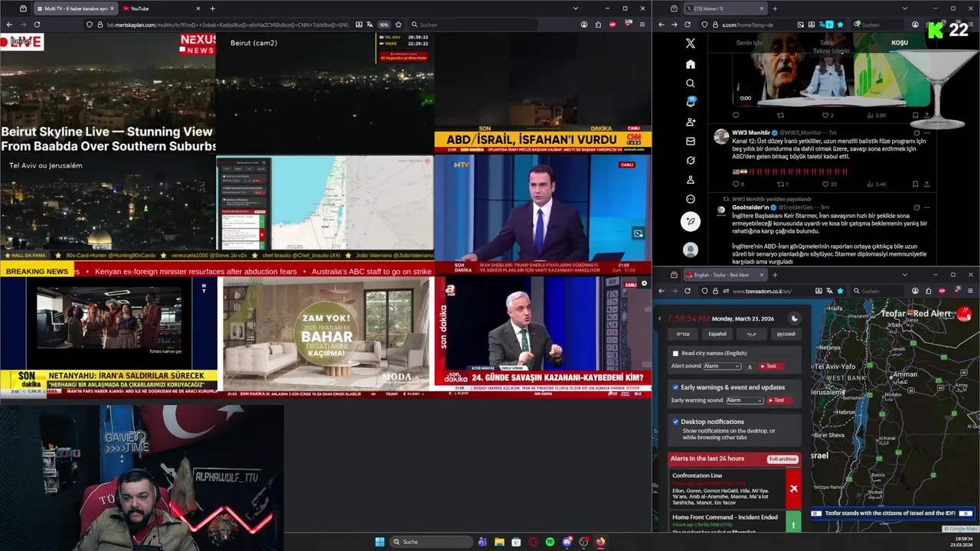Reload the Multi TV browser page
Screen dimensions: 980x551
(x=37, y=24)
